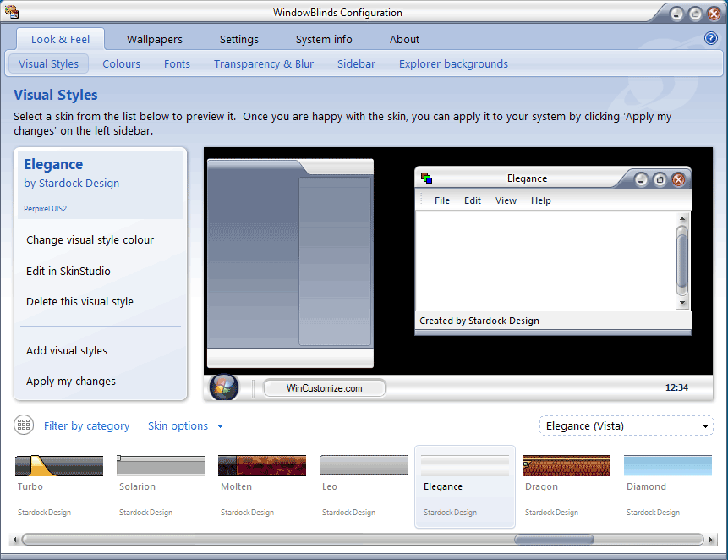Viewport: 728px width, 560px height.
Task: Go to Transparency & Blur sub-tab
Action: [264, 63]
